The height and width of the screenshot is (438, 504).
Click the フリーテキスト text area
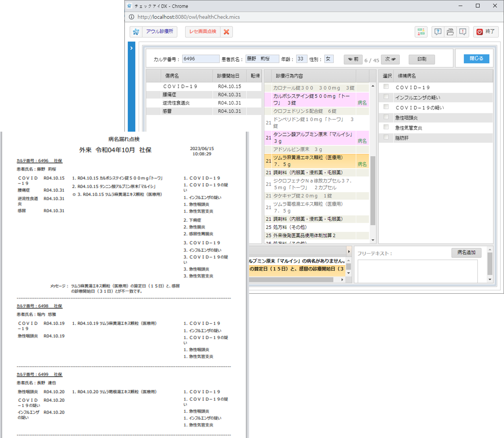[x=417, y=271]
